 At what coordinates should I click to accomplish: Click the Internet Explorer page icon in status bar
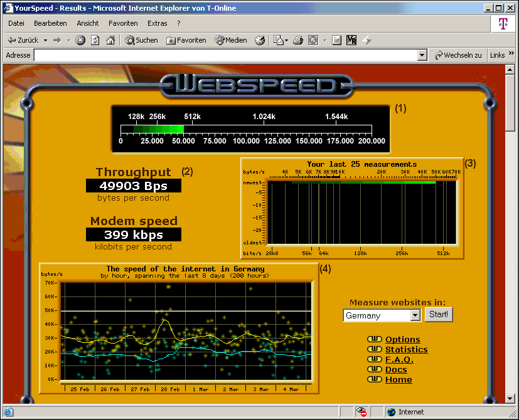point(9,412)
